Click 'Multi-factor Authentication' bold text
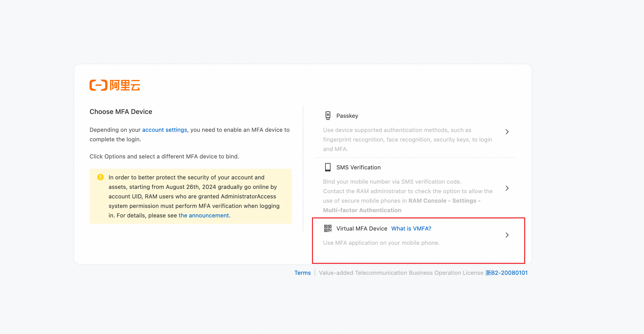The image size is (644, 334). [362, 210]
